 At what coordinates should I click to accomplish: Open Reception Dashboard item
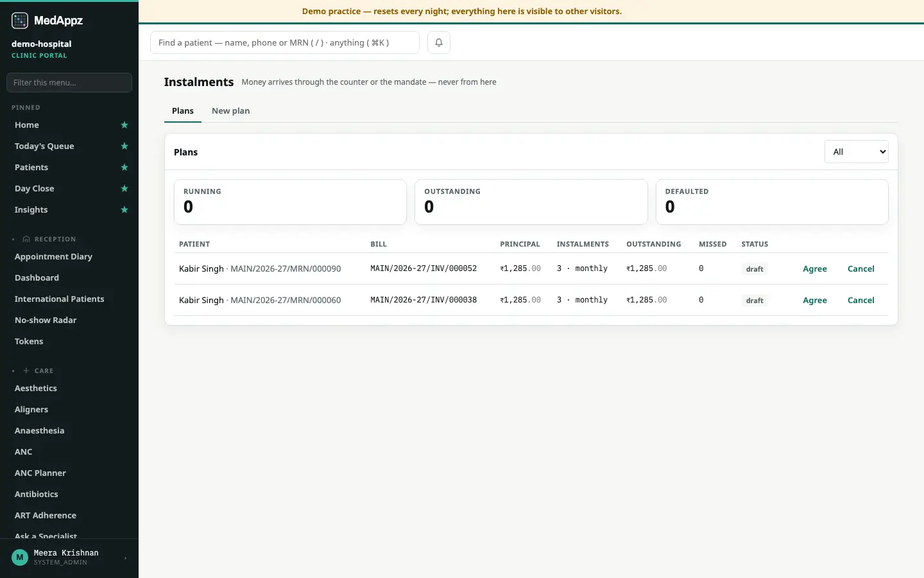[37, 278]
